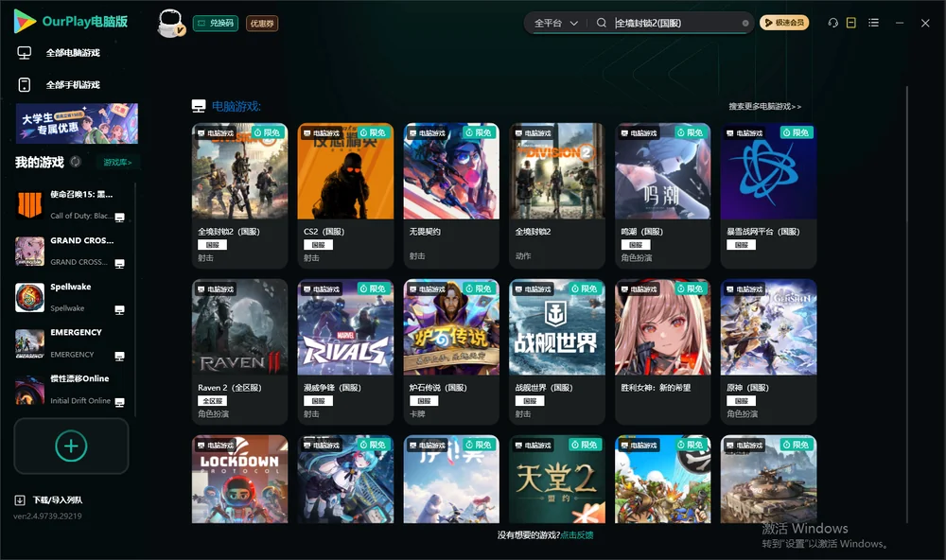946x560 pixels.
Task: Open the Raven 2 (全区服) game card
Action: point(239,352)
